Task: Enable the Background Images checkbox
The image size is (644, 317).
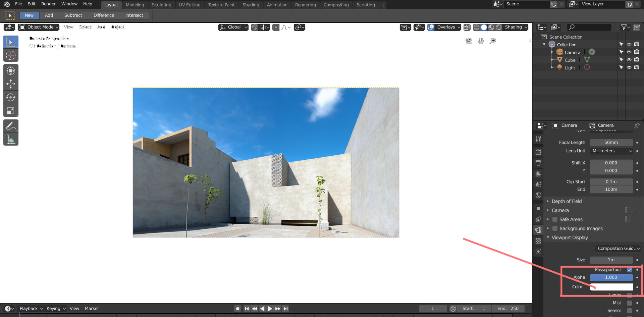Action: tap(555, 228)
